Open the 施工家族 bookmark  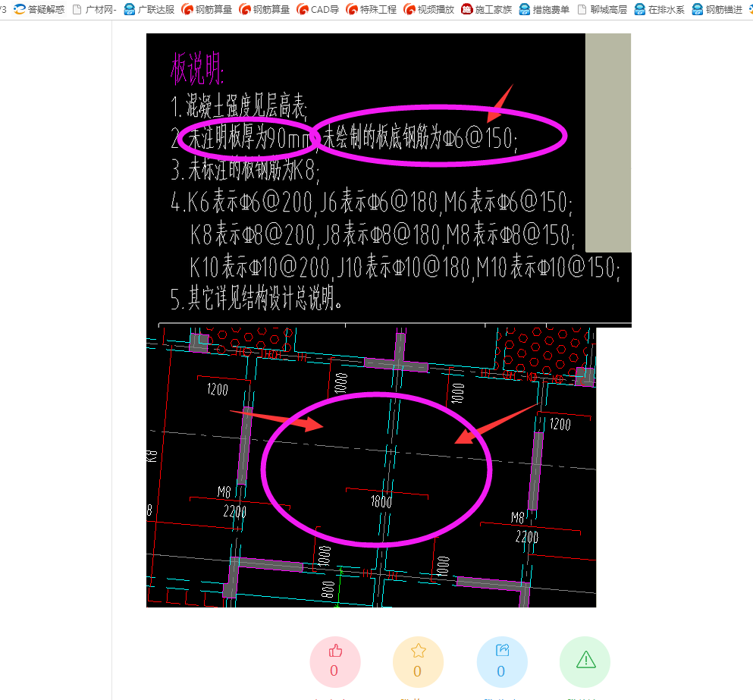pos(487,10)
